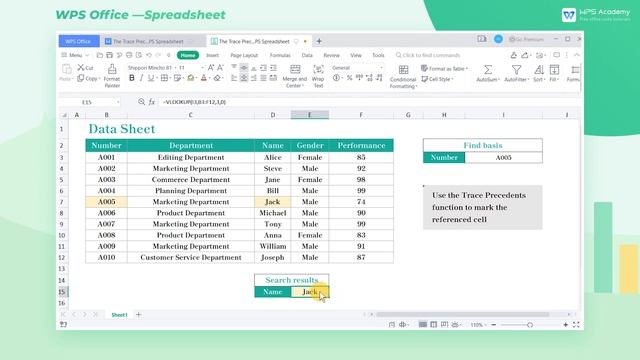Click the zoom in plus button
The width and height of the screenshot is (640, 360).
point(566,325)
